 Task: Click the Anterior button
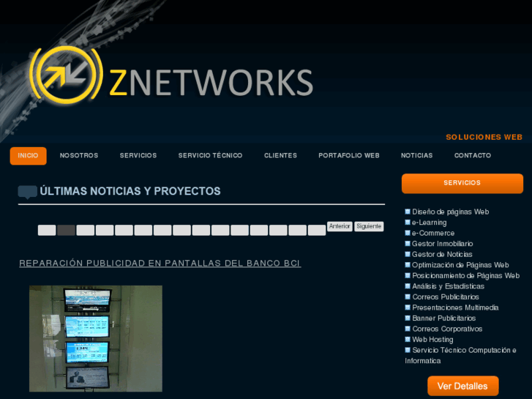tap(340, 226)
